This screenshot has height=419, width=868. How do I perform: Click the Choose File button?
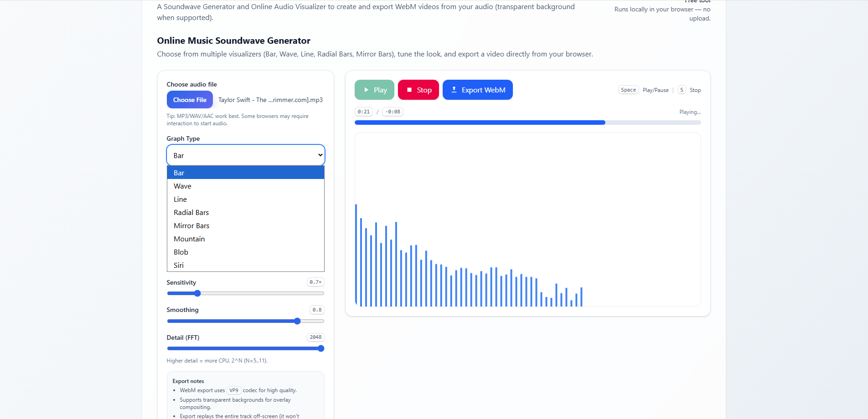pyautogui.click(x=190, y=100)
